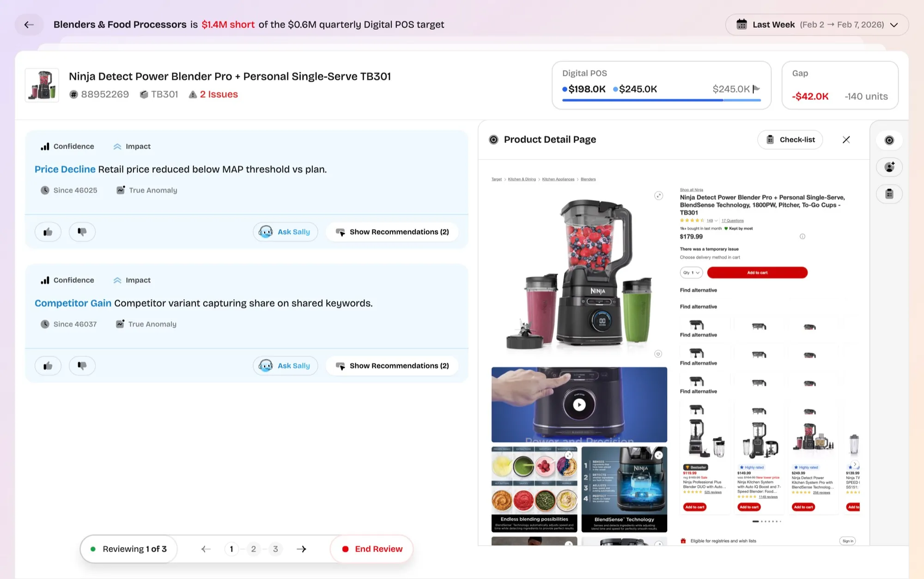Click Impact indicator on Price Decline card

coord(132,146)
